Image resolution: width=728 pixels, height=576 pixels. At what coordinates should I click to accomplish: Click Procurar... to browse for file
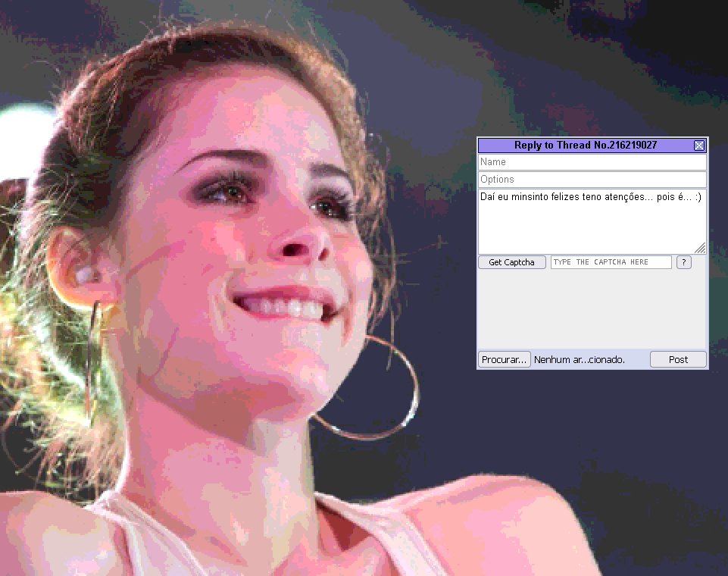505,359
